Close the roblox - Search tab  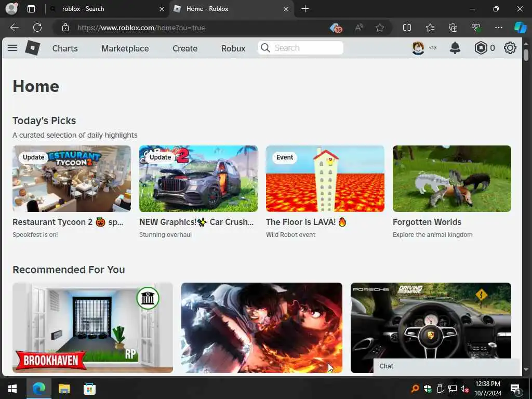point(162,9)
